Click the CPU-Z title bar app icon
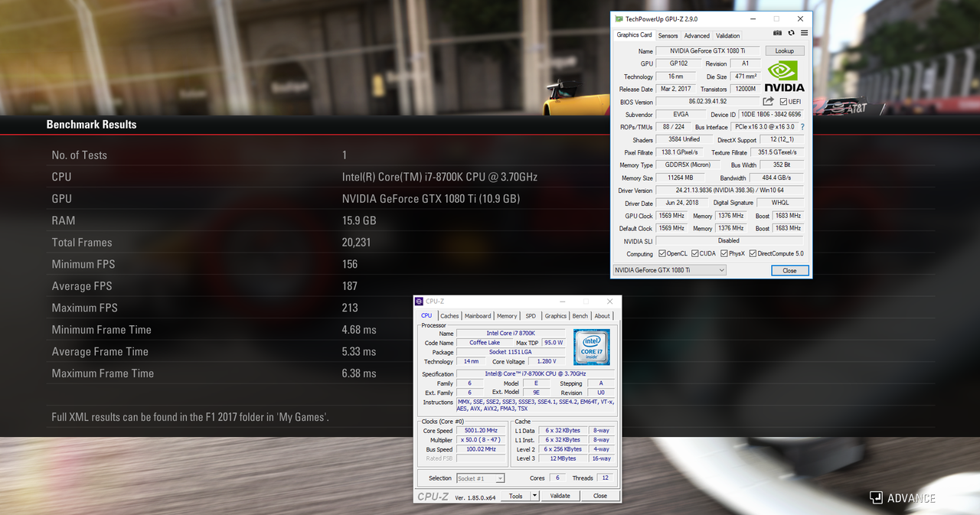The height and width of the screenshot is (515, 980). [x=419, y=302]
